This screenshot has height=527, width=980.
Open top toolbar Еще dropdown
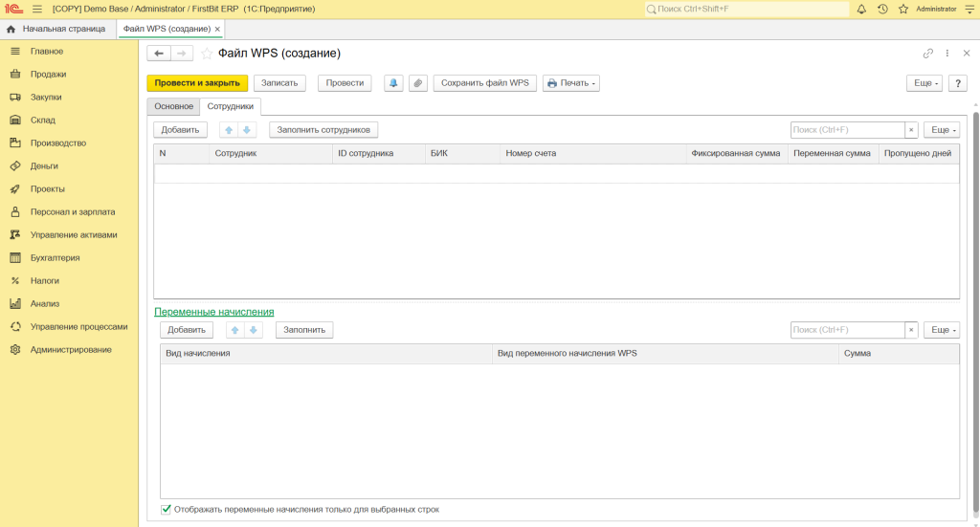[924, 83]
